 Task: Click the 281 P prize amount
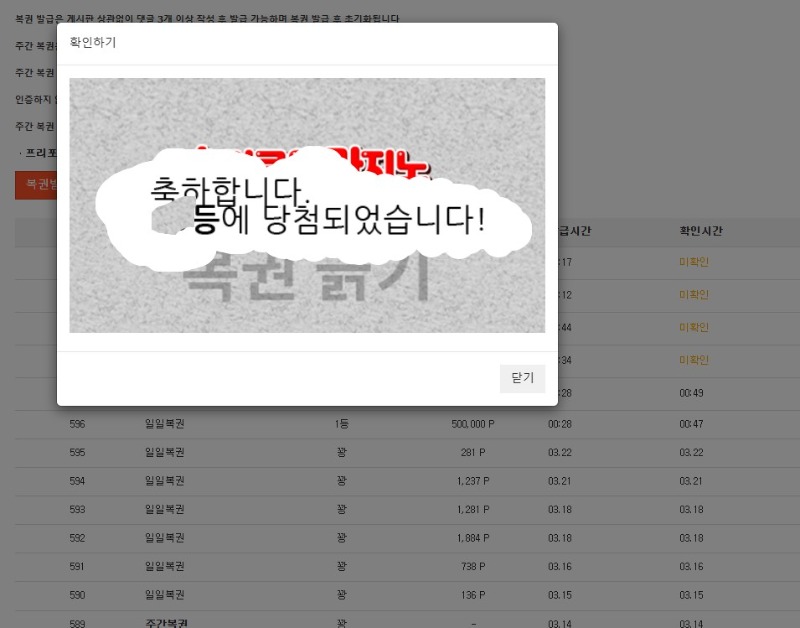tap(472, 452)
